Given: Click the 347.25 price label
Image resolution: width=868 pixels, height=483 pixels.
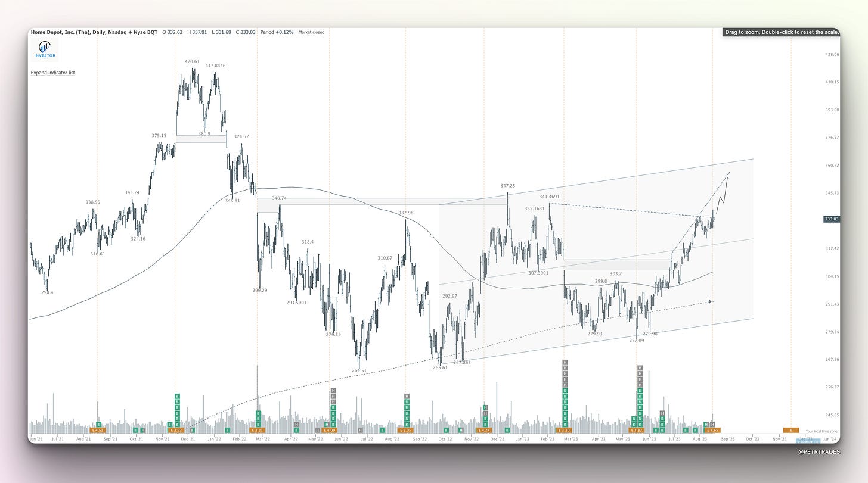Looking at the screenshot, I should [x=507, y=186].
